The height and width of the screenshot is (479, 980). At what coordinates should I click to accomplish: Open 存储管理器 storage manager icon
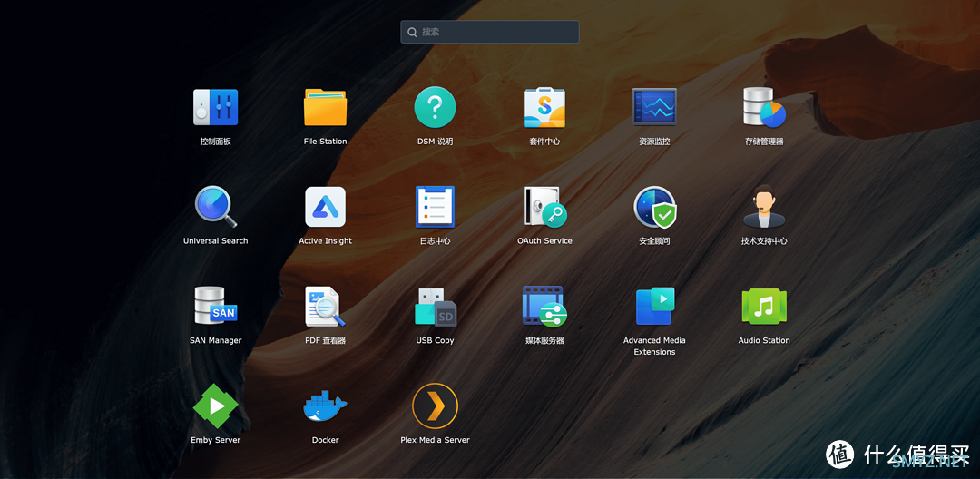coord(764,107)
